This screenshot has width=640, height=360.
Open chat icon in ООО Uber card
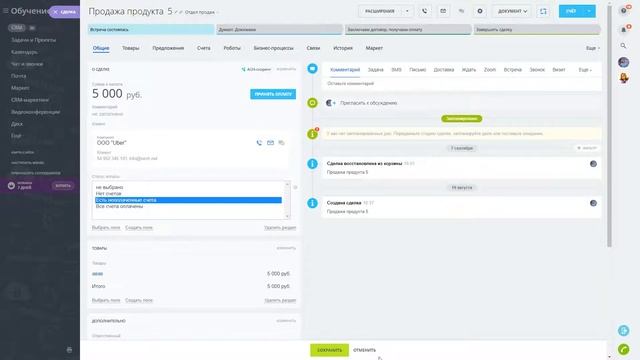tap(281, 143)
